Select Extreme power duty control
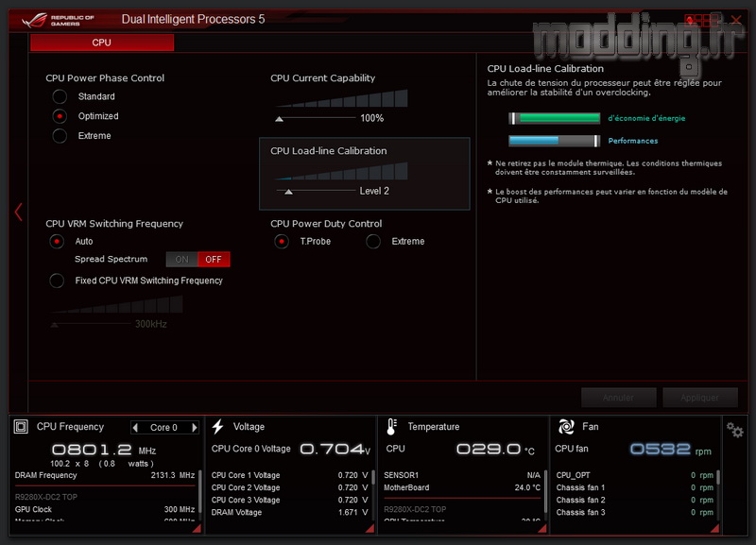The image size is (756, 545). 373,242
